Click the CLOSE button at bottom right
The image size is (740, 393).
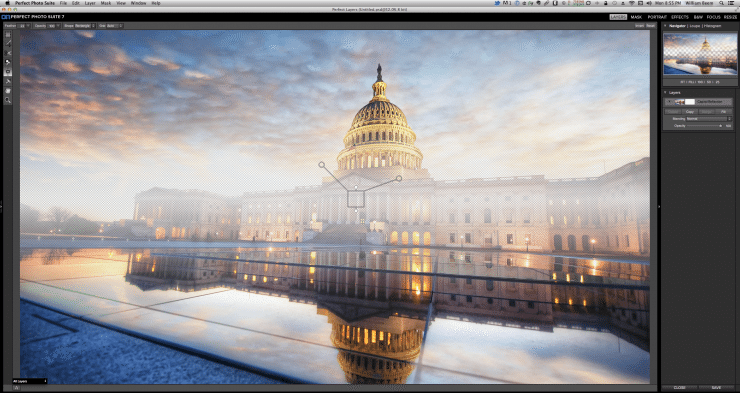click(x=679, y=388)
